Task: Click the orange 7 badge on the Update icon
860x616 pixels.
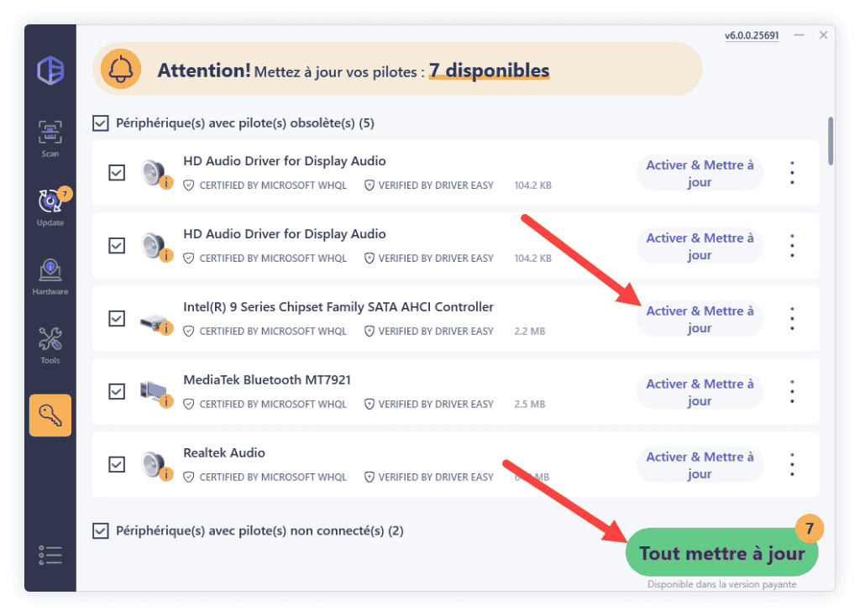Action: point(66,194)
